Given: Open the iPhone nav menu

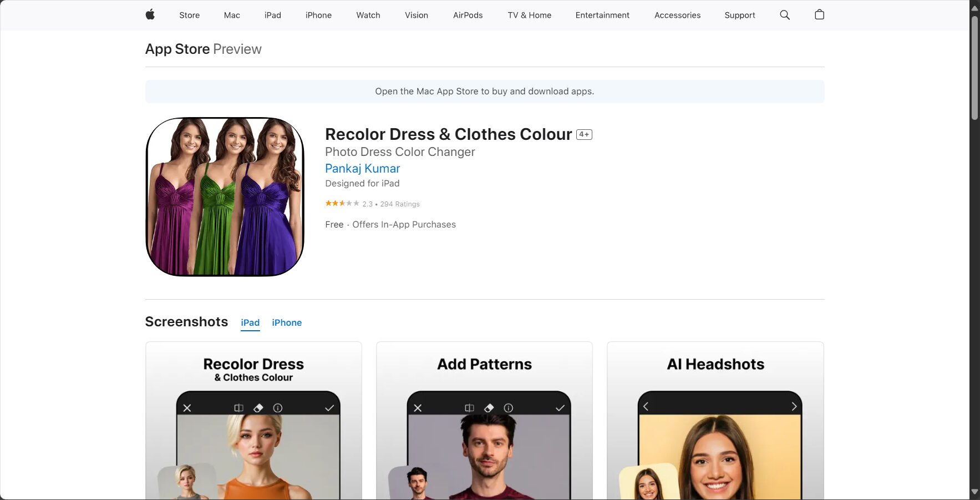Looking at the screenshot, I should click(318, 15).
